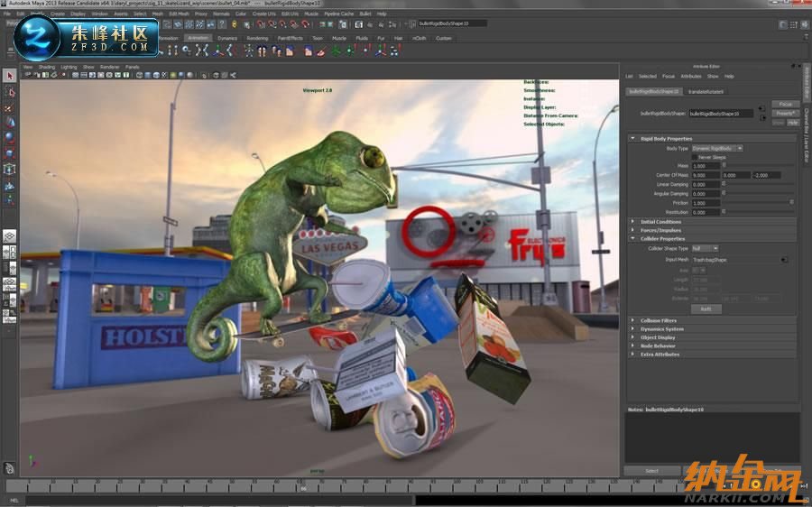Click the Mass value field

(706, 166)
